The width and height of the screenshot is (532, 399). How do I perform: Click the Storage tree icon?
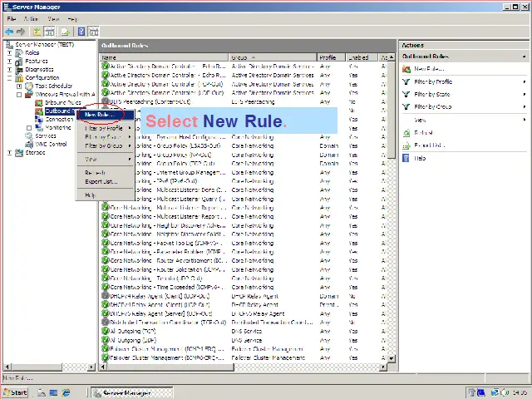tap(19, 153)
